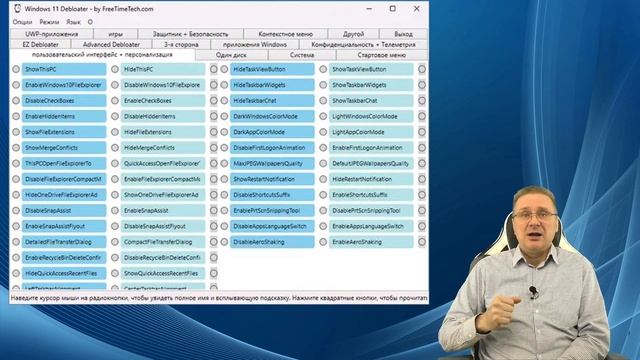The height and width of the screenshot is (360, 640).
Task: Open info button for DisableWindows10FileExplorer row
Action: pos(213,85)
